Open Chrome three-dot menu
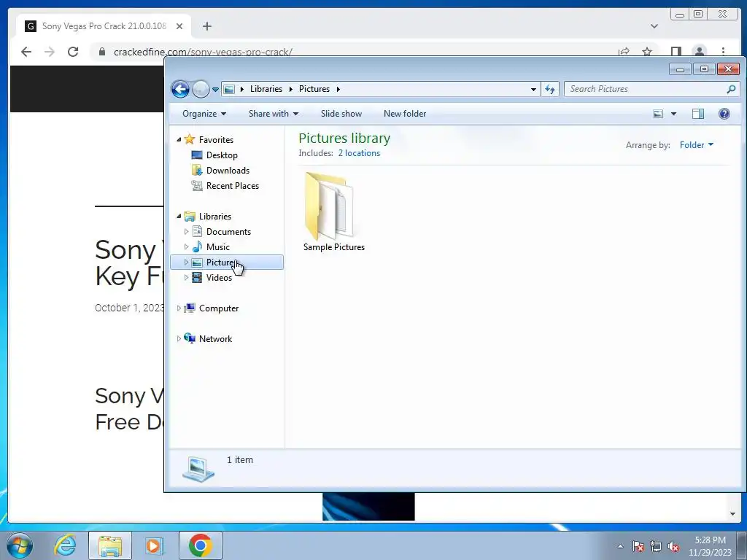747x560 pixels. tap(723, 52)
